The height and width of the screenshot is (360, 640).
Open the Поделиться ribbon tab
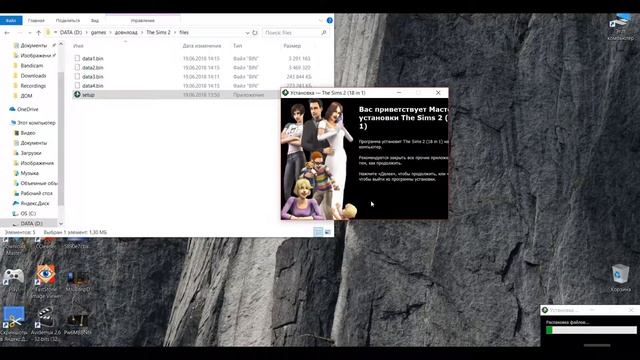(x=68, y=20)
